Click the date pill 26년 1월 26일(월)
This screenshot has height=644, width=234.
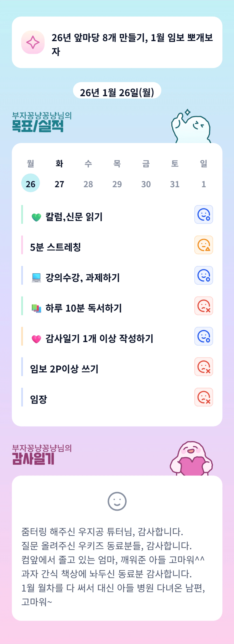coord(117,92)
